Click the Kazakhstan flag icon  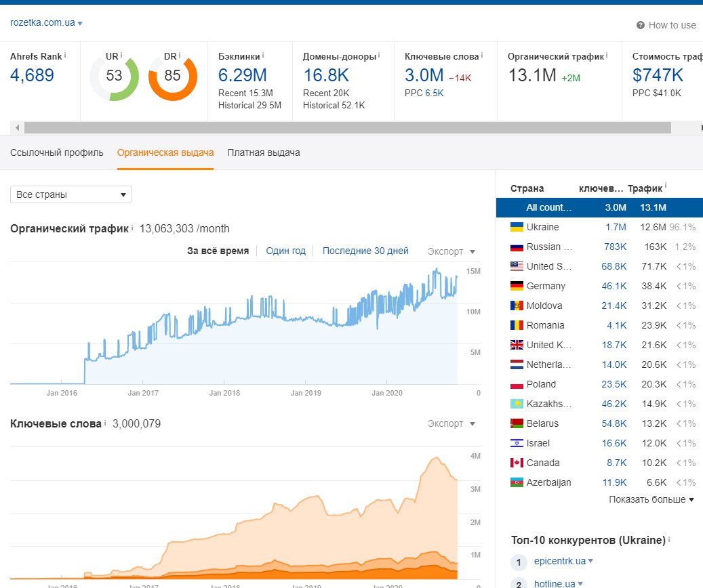click(517, 404)
